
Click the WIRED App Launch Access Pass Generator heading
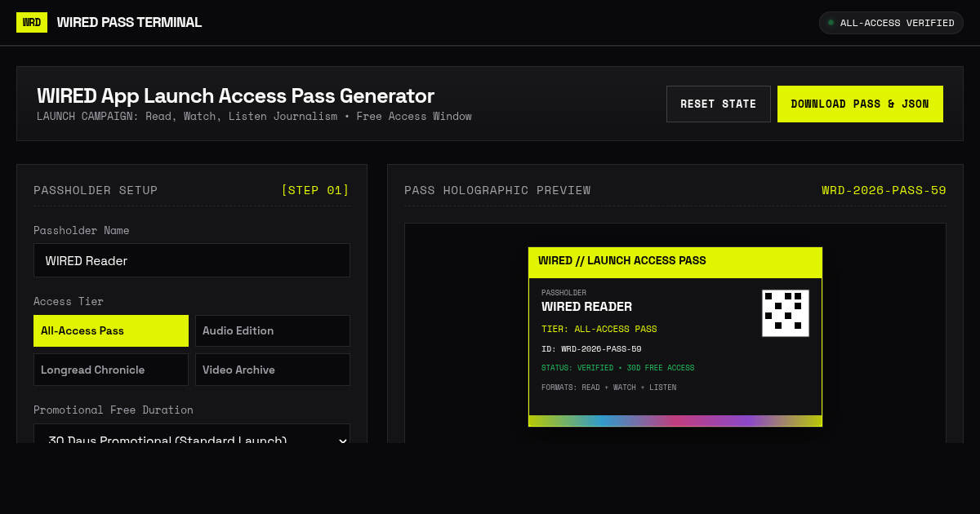point(235,95)
